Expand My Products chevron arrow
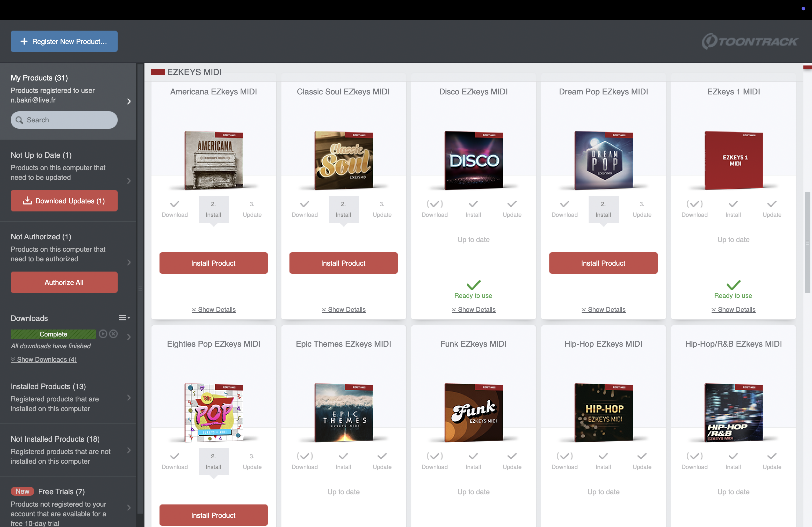The width and height of the screenshot is (812, 527). [129, 101]
